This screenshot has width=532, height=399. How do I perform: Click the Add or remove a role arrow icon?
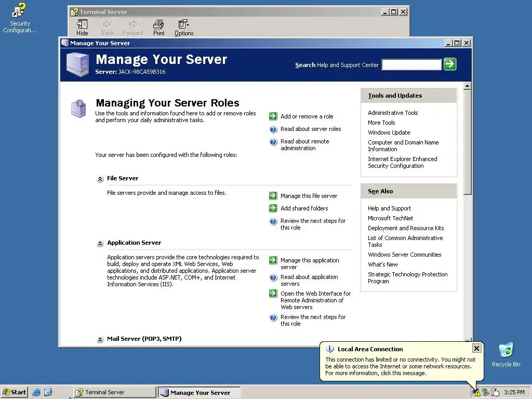[273, 116]
